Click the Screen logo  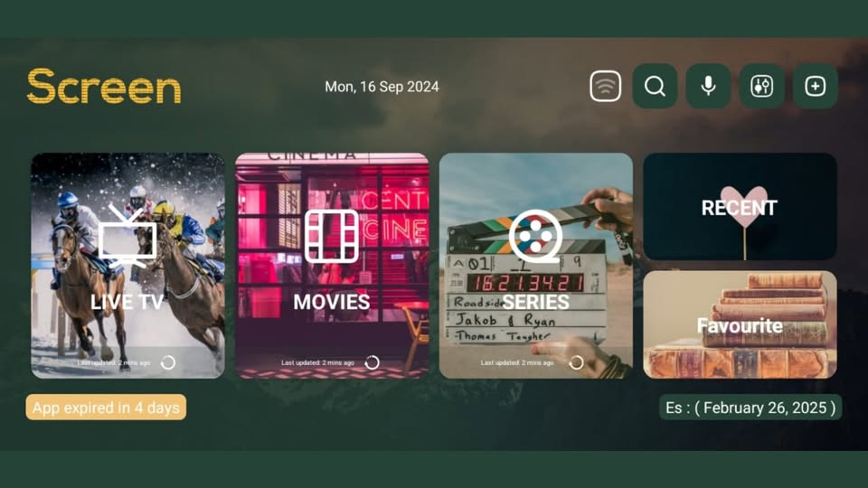(104, 87)
